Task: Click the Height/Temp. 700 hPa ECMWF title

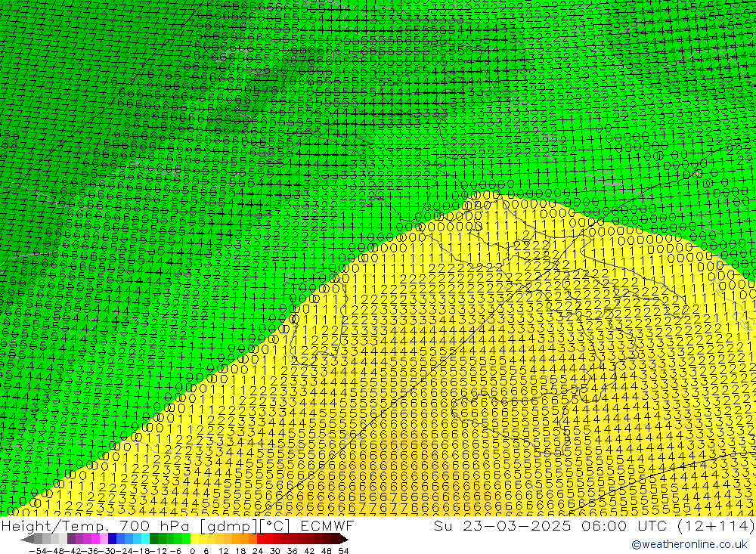Action: pos(178,526)
